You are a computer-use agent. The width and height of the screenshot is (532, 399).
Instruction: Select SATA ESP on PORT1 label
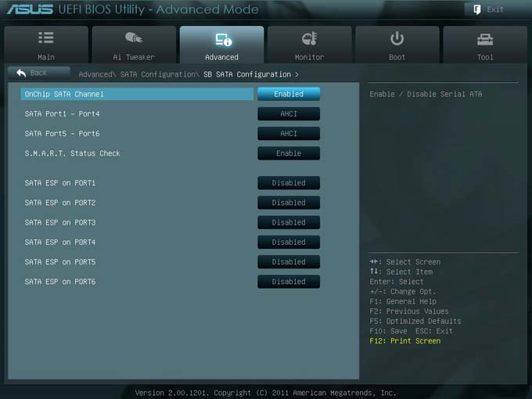click(60, 183)
